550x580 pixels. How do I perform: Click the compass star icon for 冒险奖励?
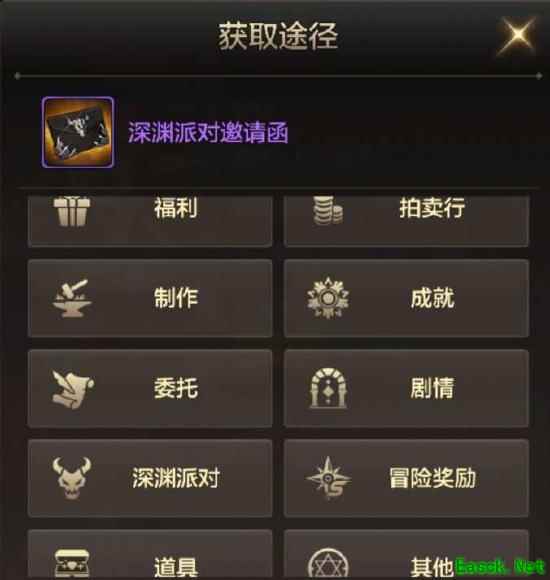pyautogui.click(x=328, y=478)
